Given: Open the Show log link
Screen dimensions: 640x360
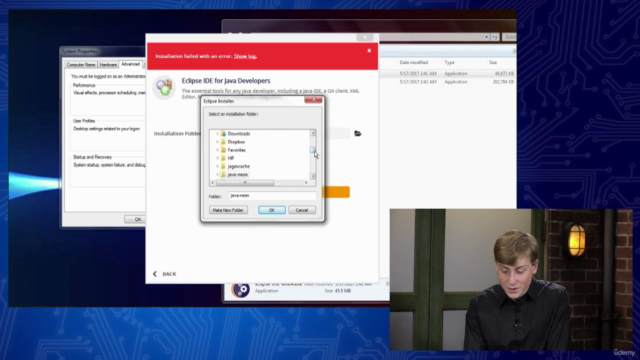Looking at the screenshot, I should 245,56.
